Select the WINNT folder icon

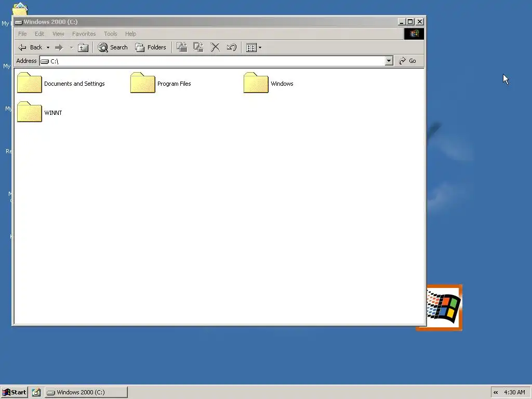coord(30,112)
